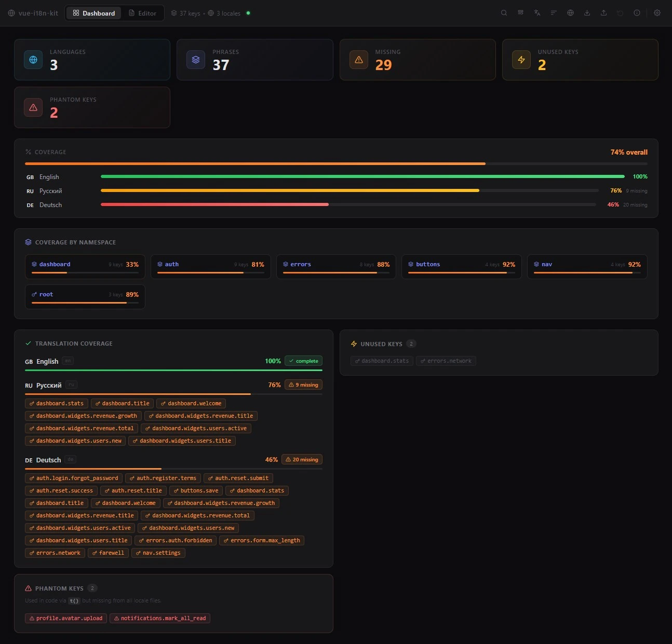Click errors.network chip in Unused Keys panel
Screen dimensions: 672x644
(446, 361)
